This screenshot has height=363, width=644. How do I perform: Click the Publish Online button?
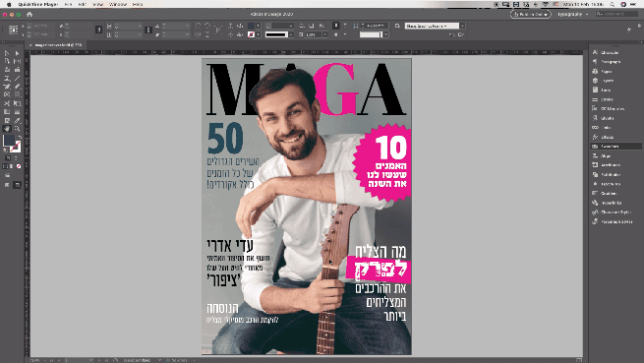tap(531, 15)
